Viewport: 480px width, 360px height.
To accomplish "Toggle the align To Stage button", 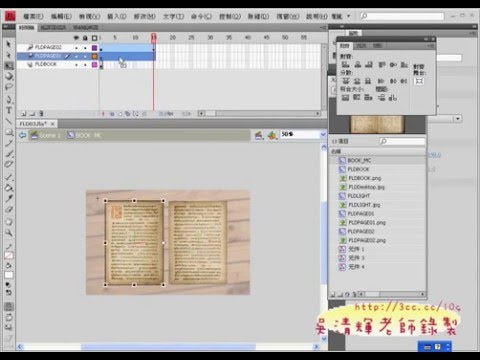I will point(419,81).
